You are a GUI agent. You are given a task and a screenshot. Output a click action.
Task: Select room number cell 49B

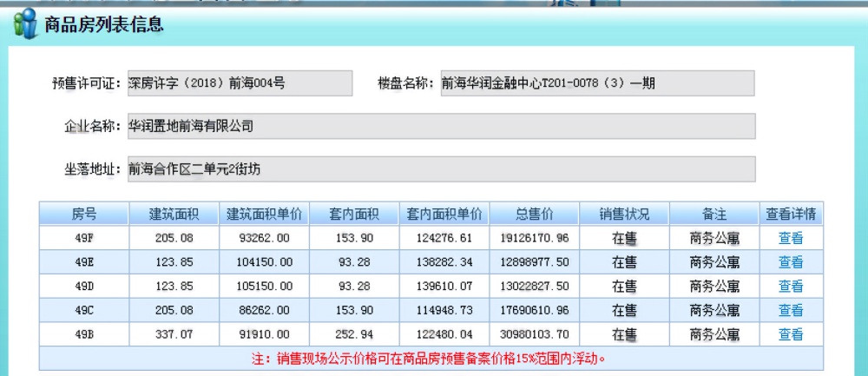(84, 334)
